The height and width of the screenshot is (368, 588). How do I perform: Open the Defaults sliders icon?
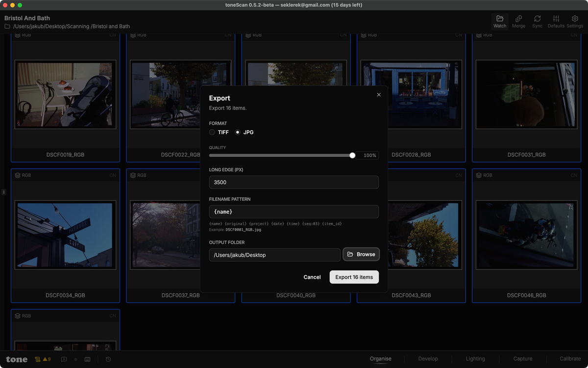pos(556,19)
